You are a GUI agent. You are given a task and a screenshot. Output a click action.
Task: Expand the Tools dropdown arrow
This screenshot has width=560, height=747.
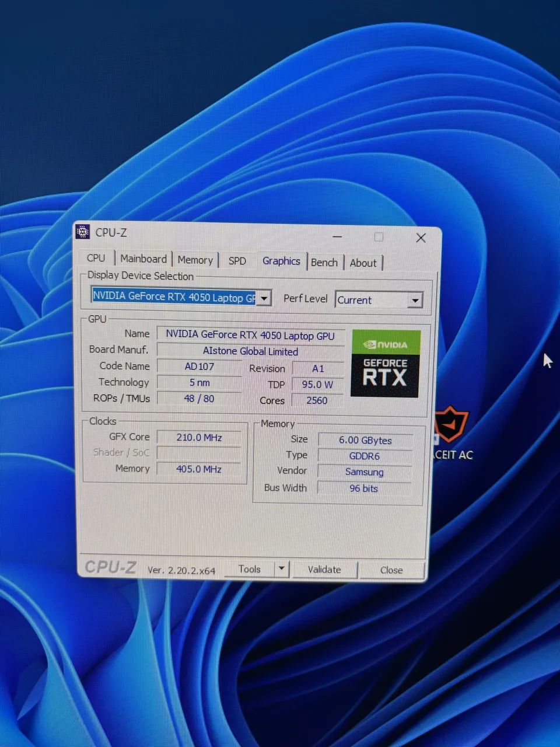[282, 568]
